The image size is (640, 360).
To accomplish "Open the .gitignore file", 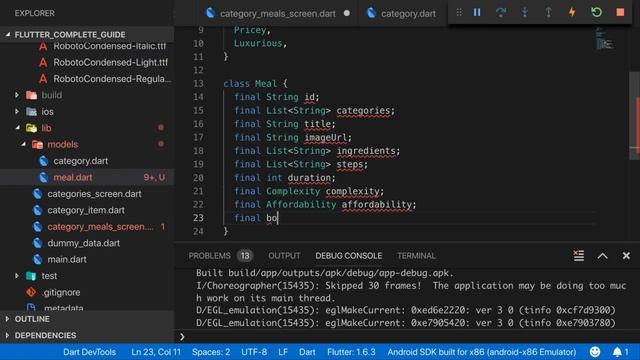I will point(61,292).
